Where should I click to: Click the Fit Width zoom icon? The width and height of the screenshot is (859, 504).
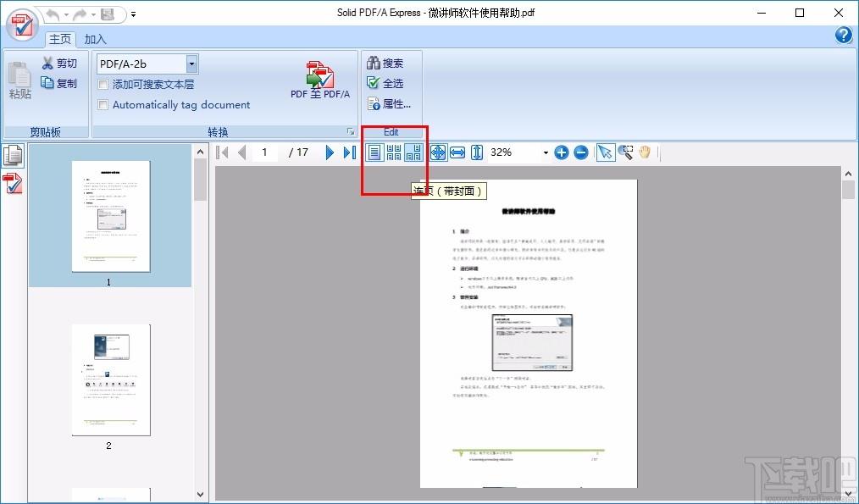coord(457,152)
